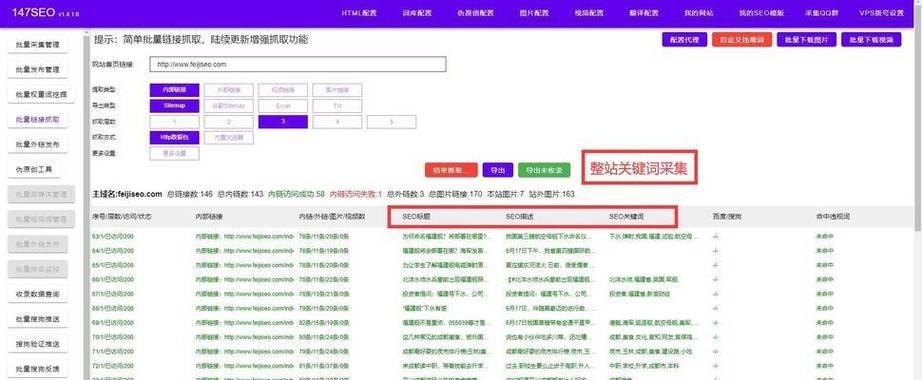Click the 百度/搜狗 column header
The width and height of the screenshot is (922, 380).
727,216
